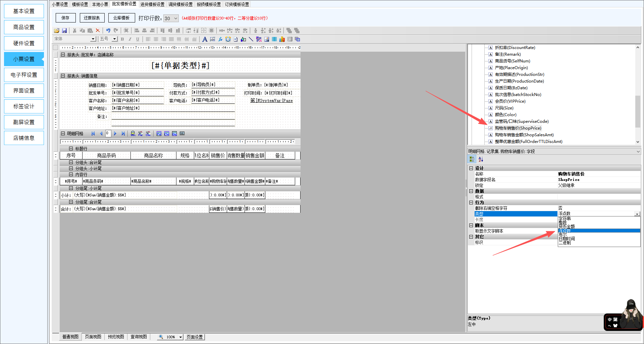Image resolution: width=644 pixels, height=344 pixels.
Task: Toggle categorized view in the property panel
Action: pyautogui.click(x=472, y=159)
